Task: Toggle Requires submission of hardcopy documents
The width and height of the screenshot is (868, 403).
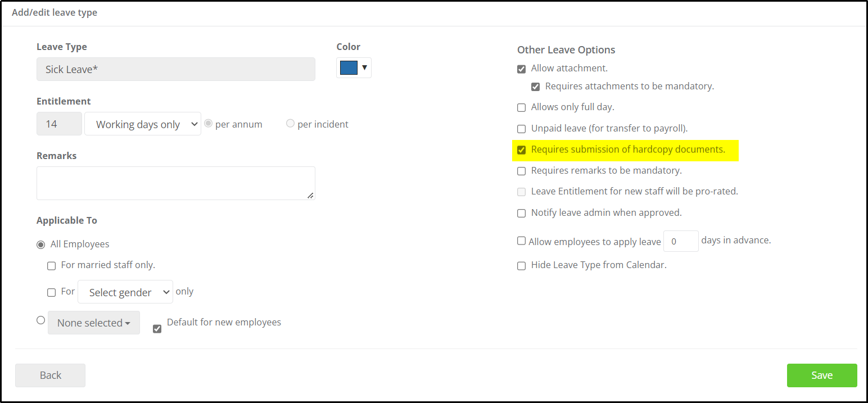Action: [521, 150]
